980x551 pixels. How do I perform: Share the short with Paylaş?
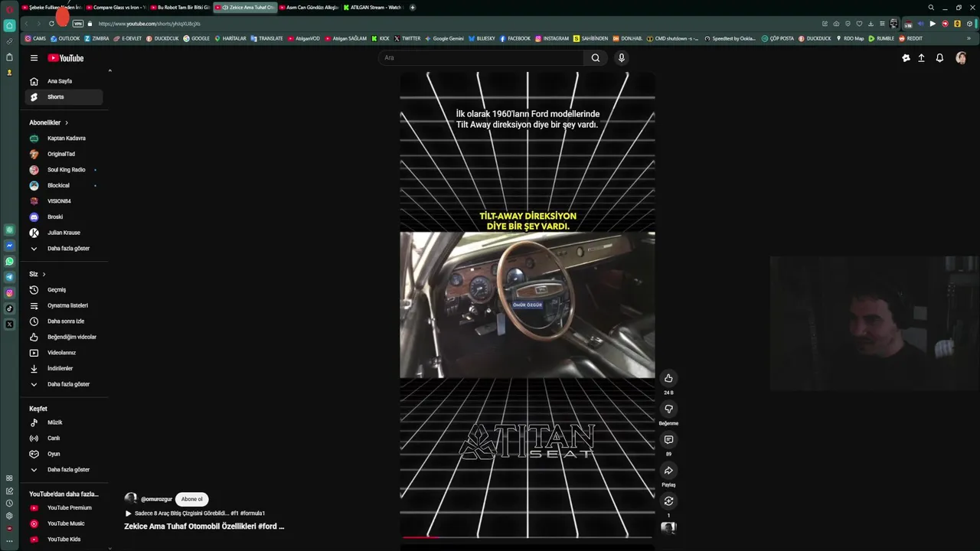point(668,471)
